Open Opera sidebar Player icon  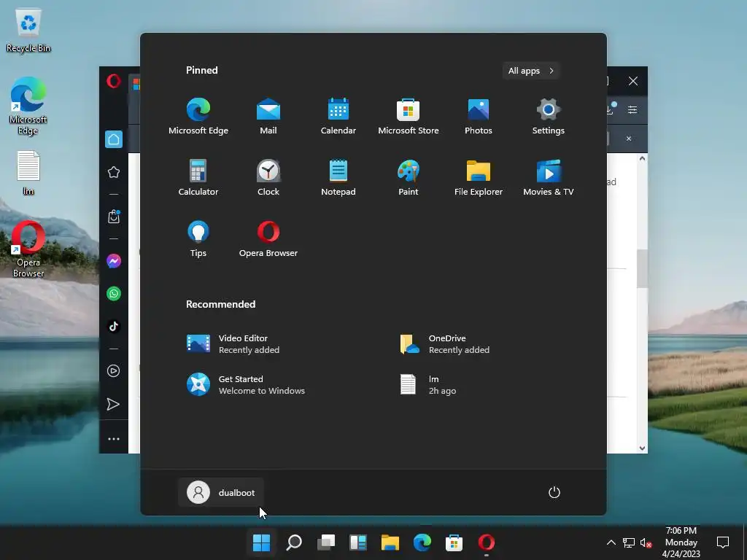(113, 371)
